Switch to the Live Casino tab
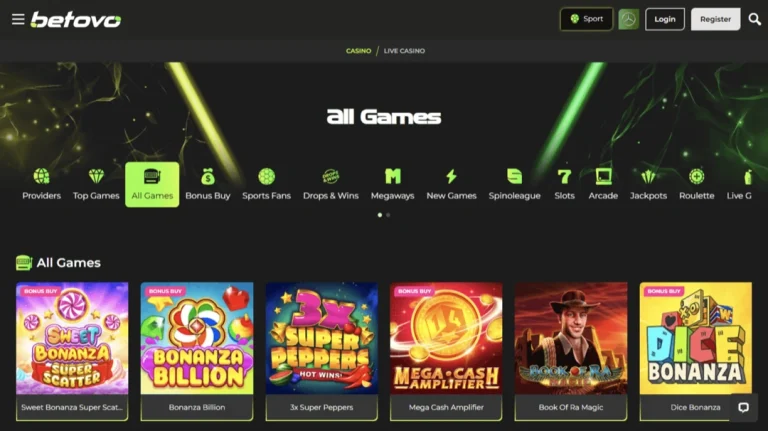768x431 pixels. [404, 51]
